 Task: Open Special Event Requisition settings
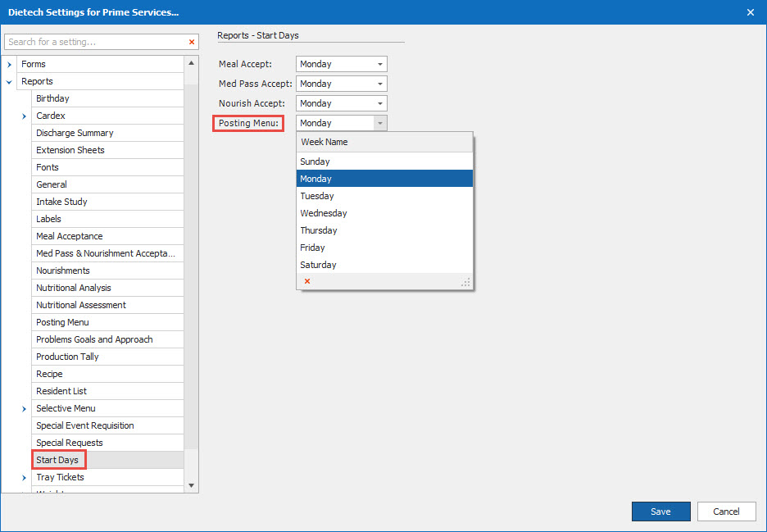pos(107,425)
